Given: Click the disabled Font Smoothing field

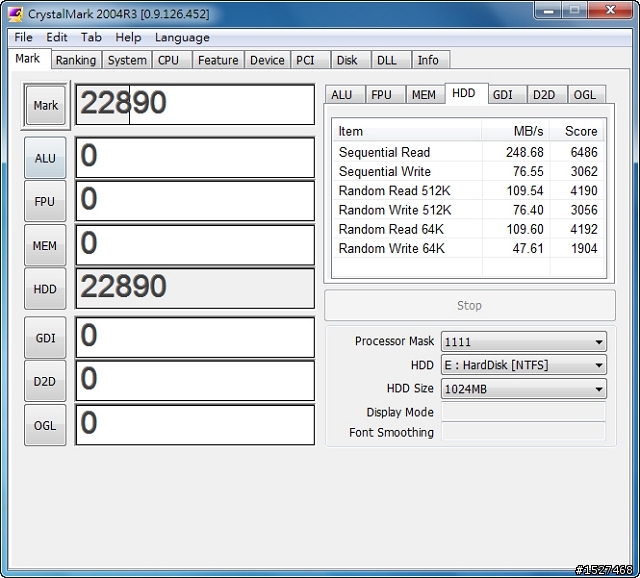Looking at the screenshot, I should coord(524,432).
